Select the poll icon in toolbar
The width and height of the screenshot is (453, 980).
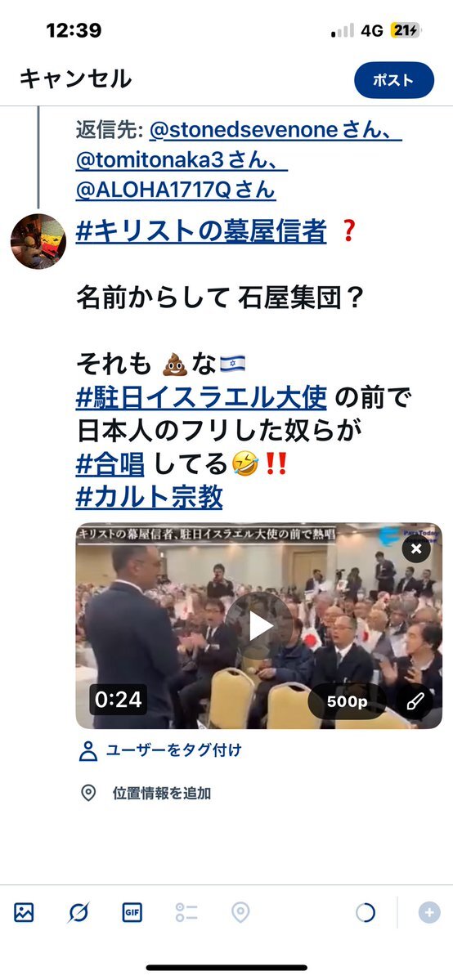pyautogui.click(x=186, y=913)
